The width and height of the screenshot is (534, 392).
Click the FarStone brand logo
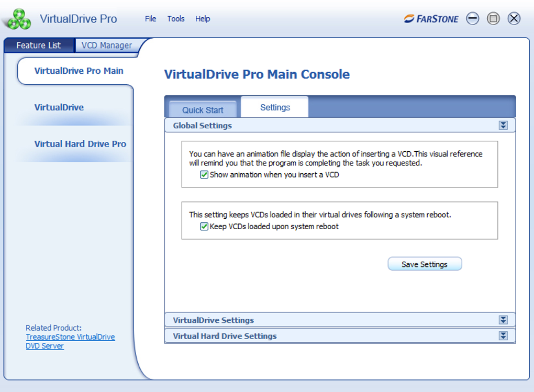[431, 19]
